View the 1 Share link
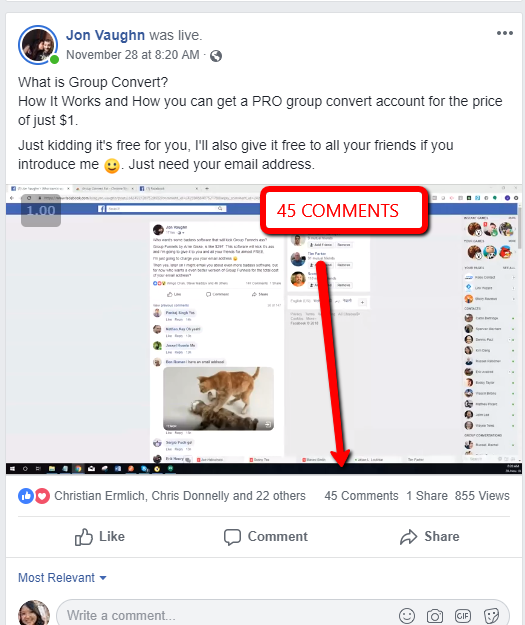This screenshot has width=525, height=625. (x=427, y=496)
